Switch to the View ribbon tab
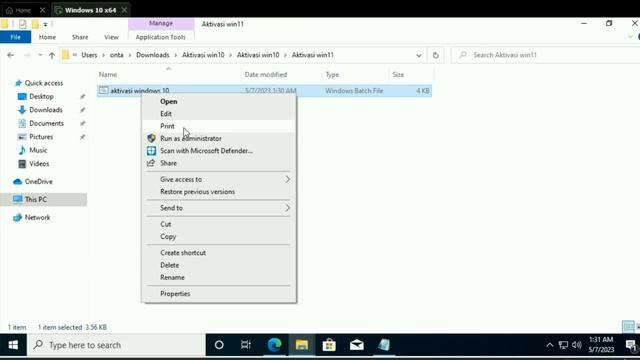This screenshot has height=360, width=640. (111, 37)
